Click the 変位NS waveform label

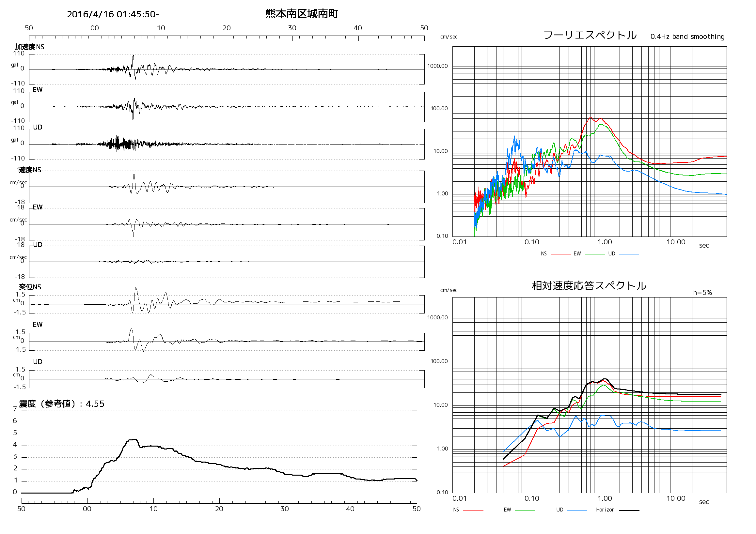click(30, 287)
